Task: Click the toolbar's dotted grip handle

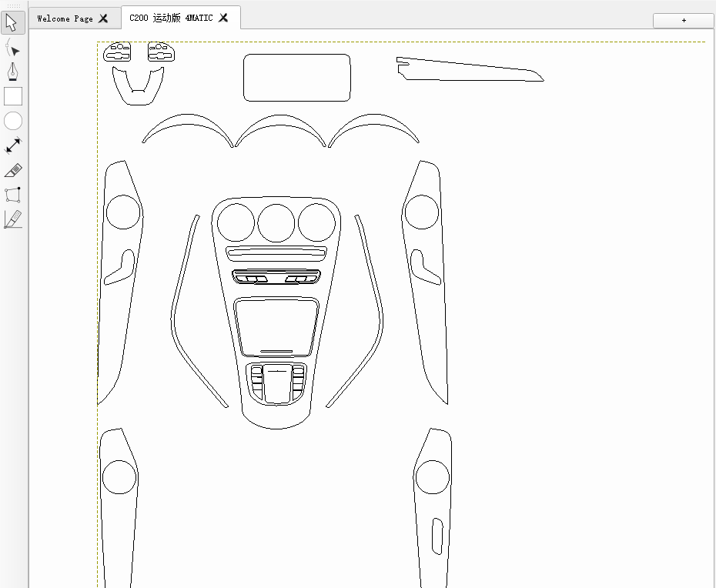Action: click(x=13, y=5)
